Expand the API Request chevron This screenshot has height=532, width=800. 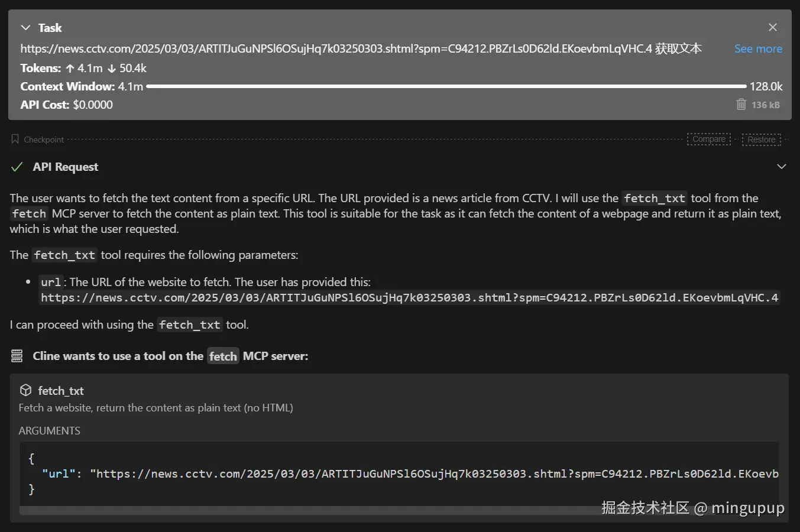click(x=781, y=167)
